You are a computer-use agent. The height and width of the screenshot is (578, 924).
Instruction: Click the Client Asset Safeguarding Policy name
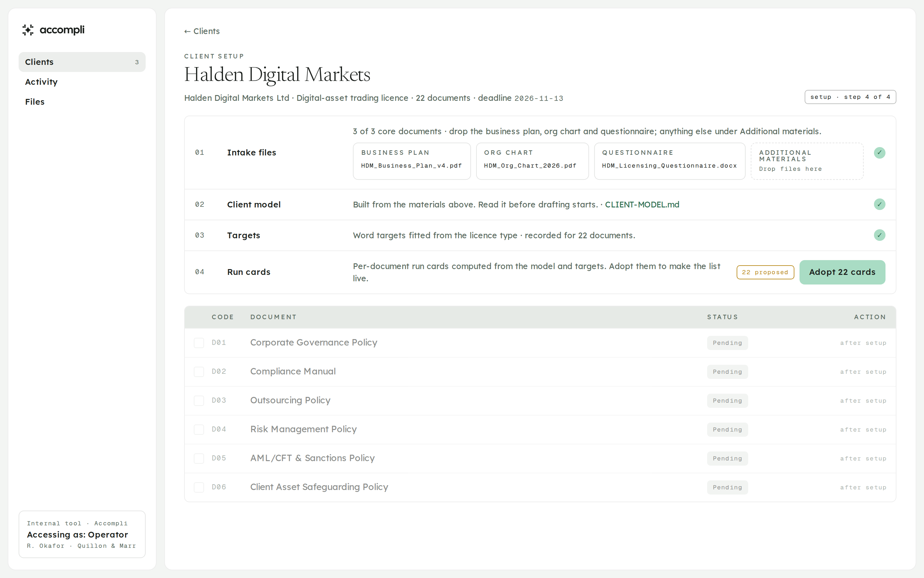click(x=319, y=487)
